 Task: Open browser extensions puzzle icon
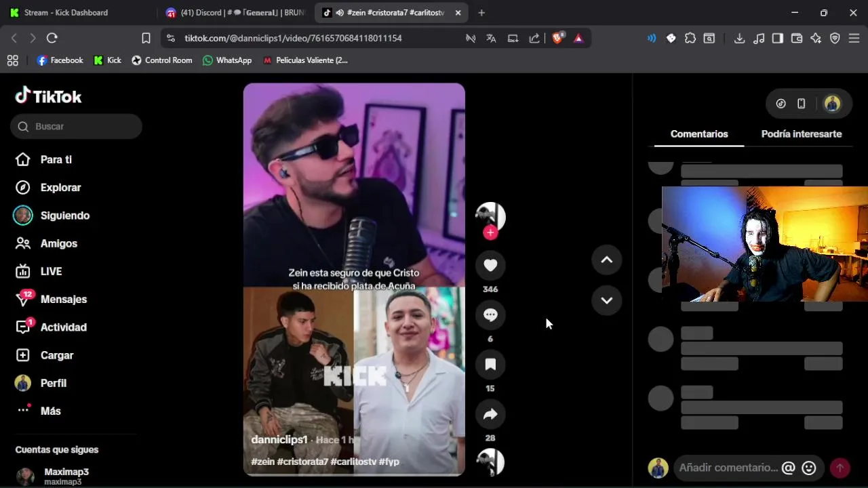tap(690, 39)
